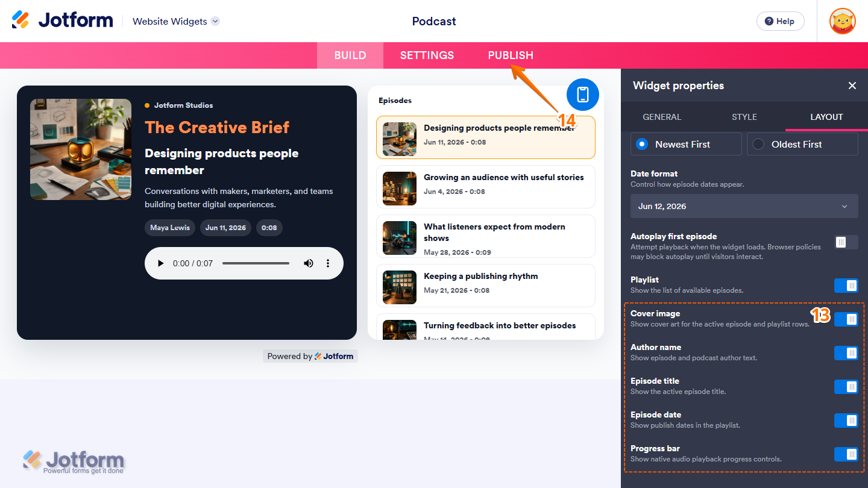Enable Autoplay first episode toggle
Image resolution: width=868 pixels, height=488 pixels.
point(846,242)
